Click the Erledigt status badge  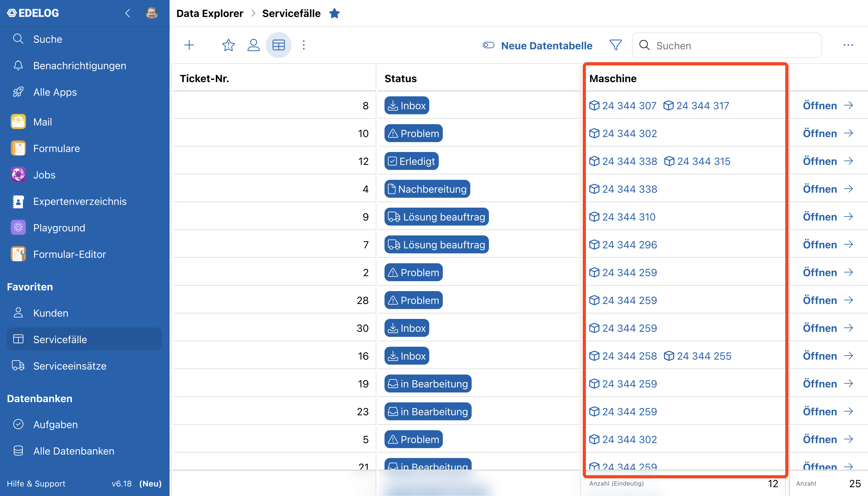(x=411, y=161)
